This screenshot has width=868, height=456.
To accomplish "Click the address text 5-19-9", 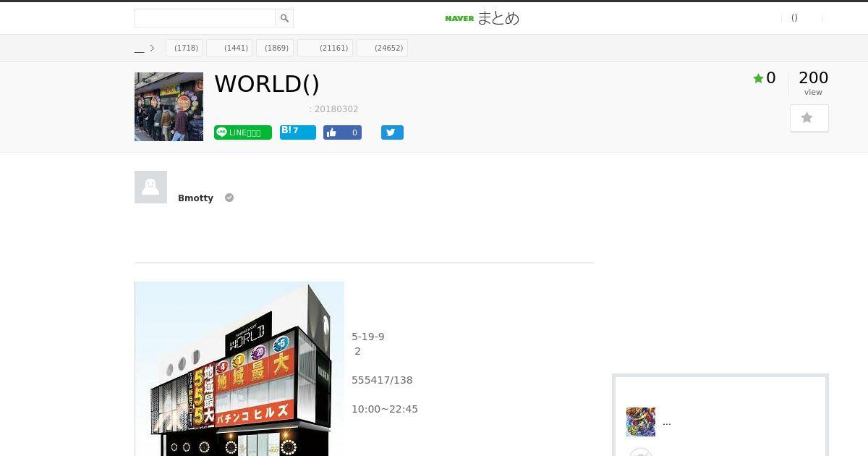I will [368, 337].
